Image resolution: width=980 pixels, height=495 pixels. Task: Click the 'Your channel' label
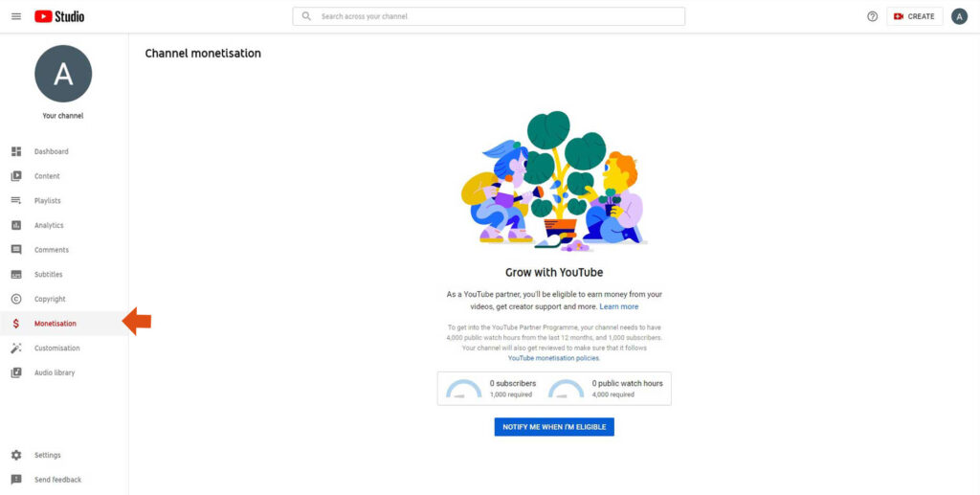(x=63, y=116)
